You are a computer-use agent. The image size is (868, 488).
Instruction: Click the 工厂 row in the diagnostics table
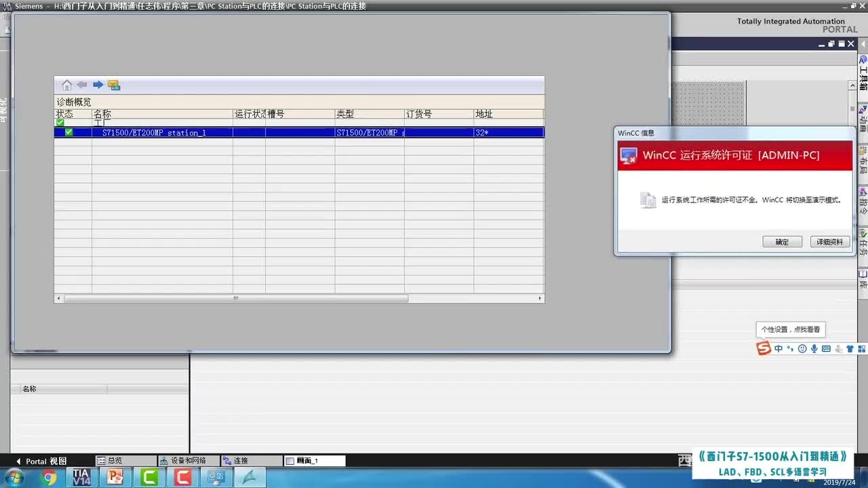(x=299, y=123)
